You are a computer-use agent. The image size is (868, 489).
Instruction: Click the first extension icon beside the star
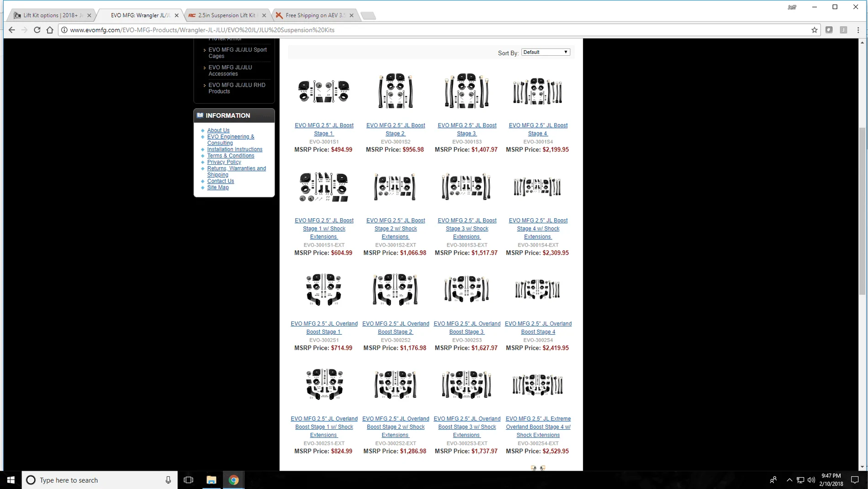(829, 30)
